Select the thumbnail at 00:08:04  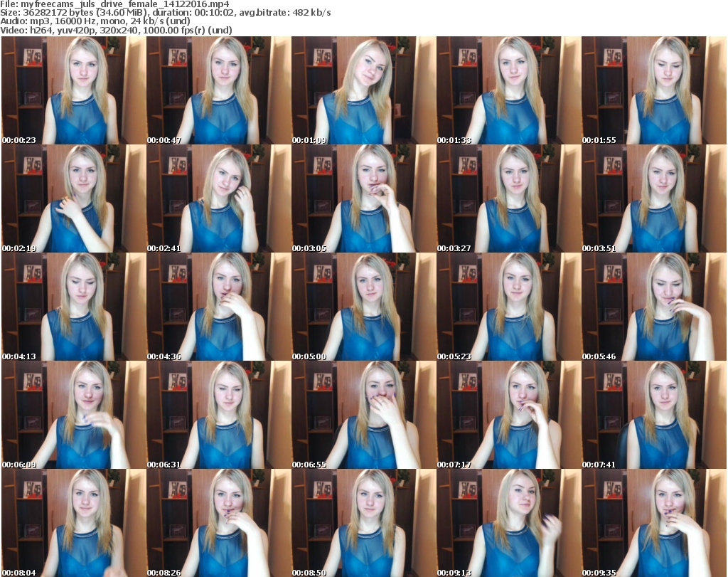[x=73, y=523]
